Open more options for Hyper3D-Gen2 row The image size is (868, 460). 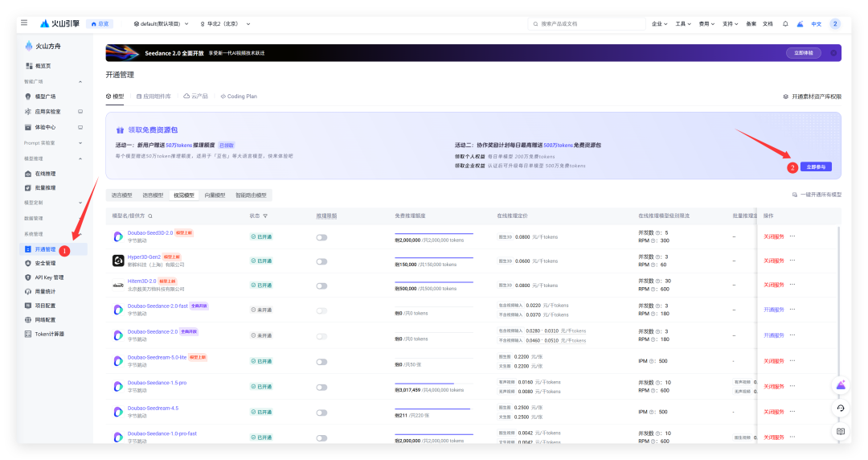(x=792, y=261)
